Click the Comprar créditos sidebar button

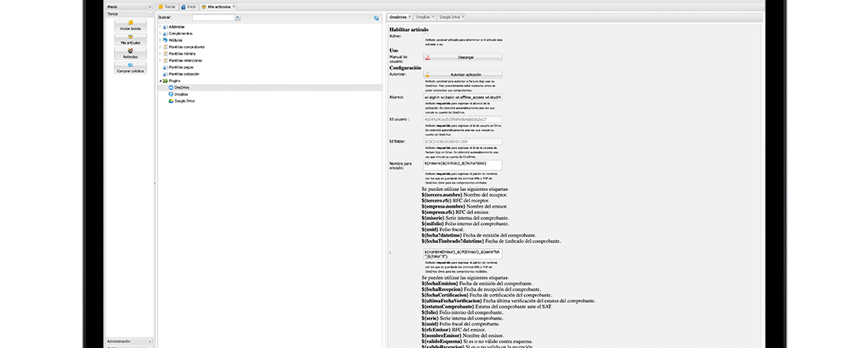click(x=130, y=69)
